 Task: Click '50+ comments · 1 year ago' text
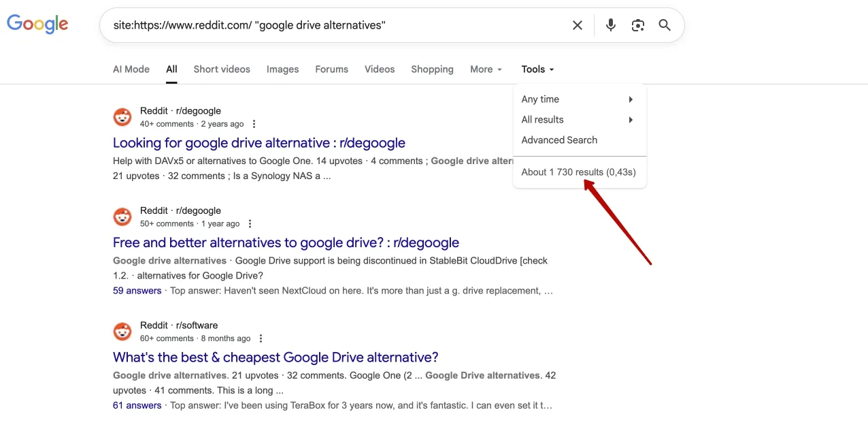[190, 223]
